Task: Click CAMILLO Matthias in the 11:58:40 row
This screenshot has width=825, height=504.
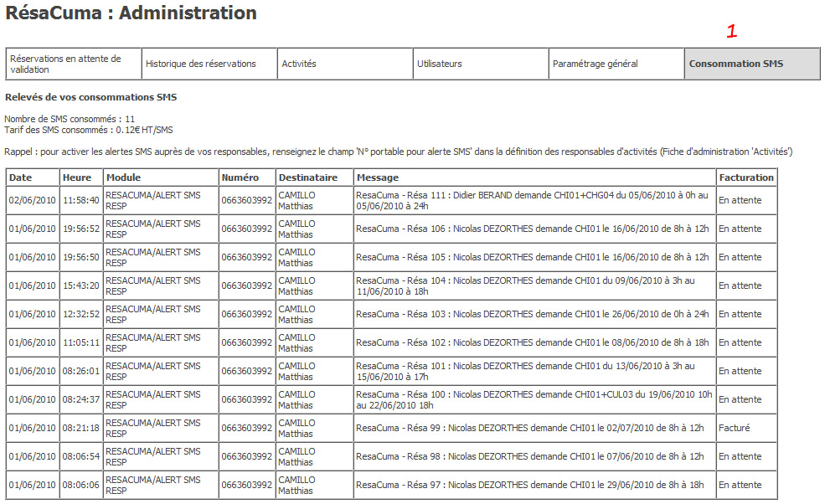Action: point(314,200)
